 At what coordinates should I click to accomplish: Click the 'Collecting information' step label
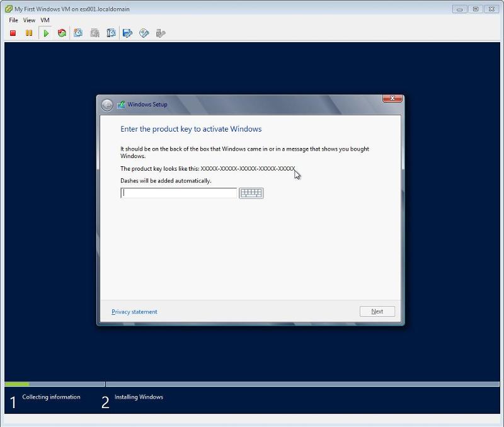click(51, 397)
